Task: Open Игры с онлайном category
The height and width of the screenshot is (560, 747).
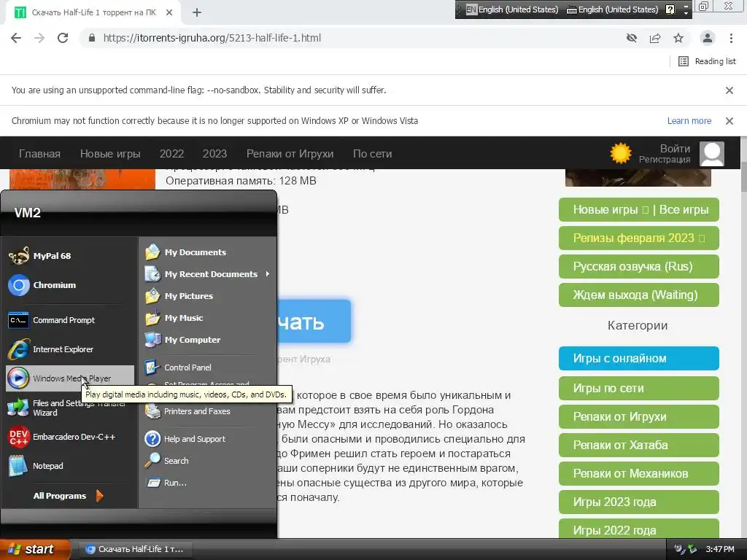Action: tap(638, 358)
